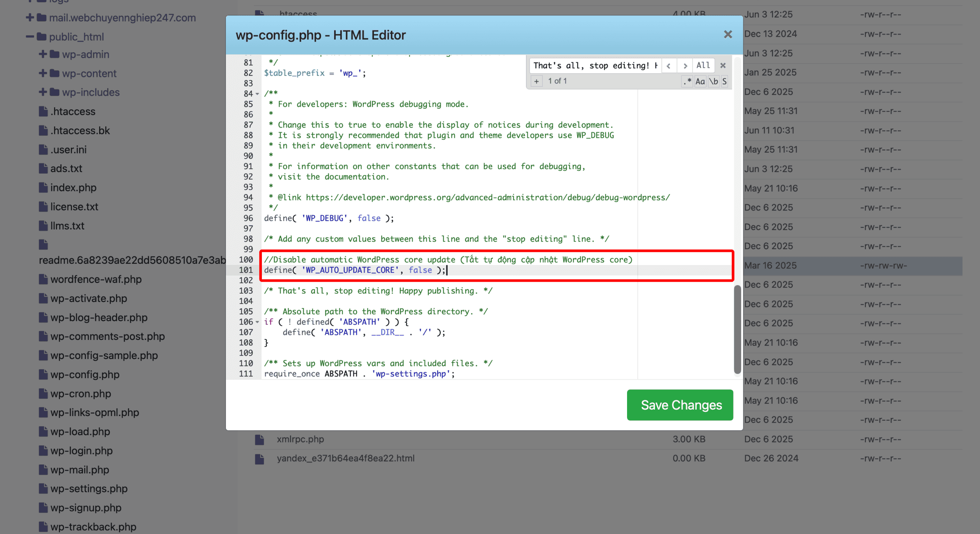Image resolution: width=980 pixels, height=534 pixels.
Task: Click wp-load.php file icon
Action: [x=43, y=432]
